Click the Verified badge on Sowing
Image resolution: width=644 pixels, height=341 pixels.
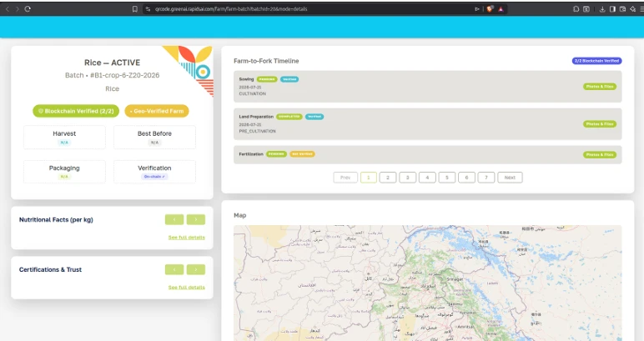[289, 79]
